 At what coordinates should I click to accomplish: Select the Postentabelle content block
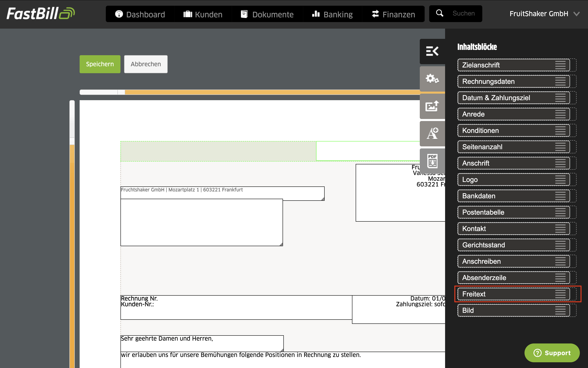pyautogui.click(x=514, y=212)
